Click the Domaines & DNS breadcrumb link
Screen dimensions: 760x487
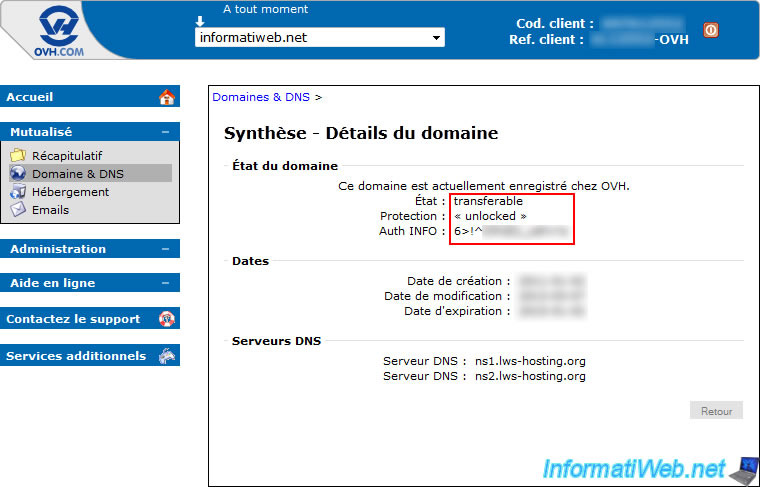pyautogui.click(x=261, y=97)
